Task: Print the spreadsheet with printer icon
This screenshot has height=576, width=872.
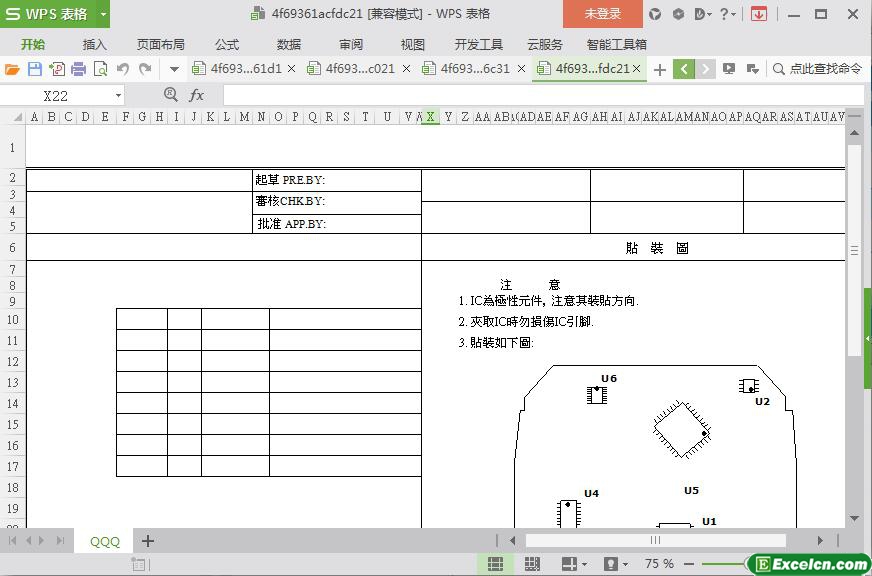Action: [x=78, y=69]
